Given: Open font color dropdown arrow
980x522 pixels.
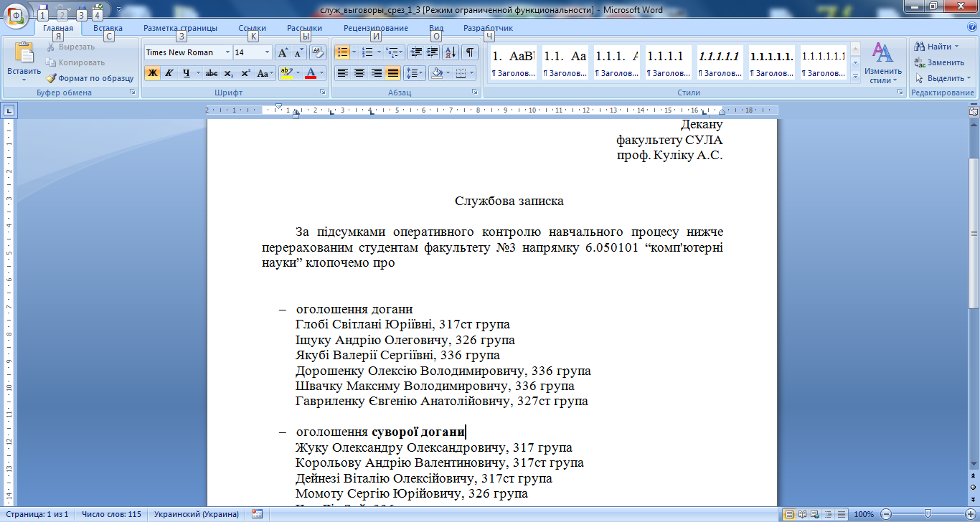Looking at the screenshot, I should (322, 73).
